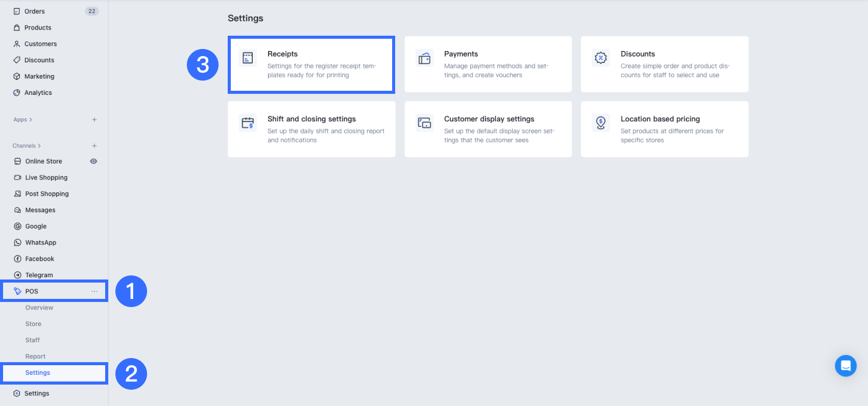
Task: Expand the Apps section chevron
Action: point(31,120)
